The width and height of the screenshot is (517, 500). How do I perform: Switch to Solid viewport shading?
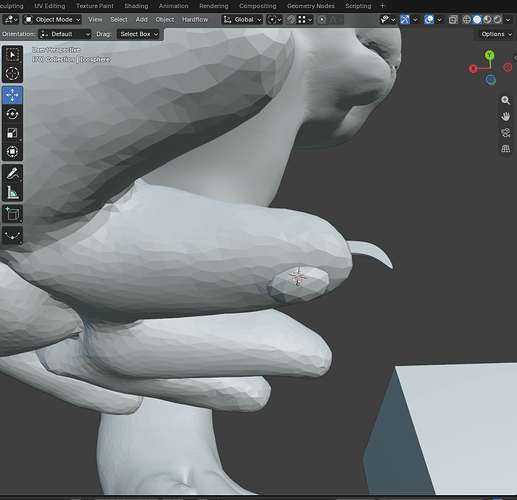pyautogui.click(x=477, y=20)
